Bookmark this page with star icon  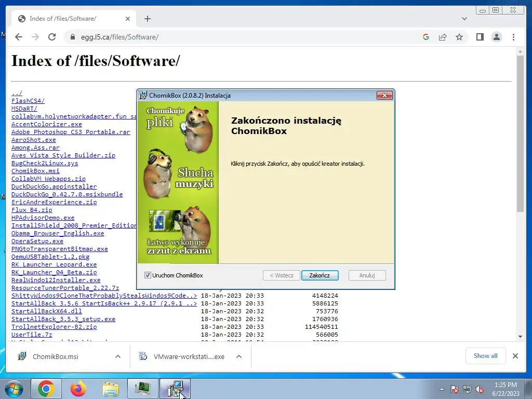[459, 37]
